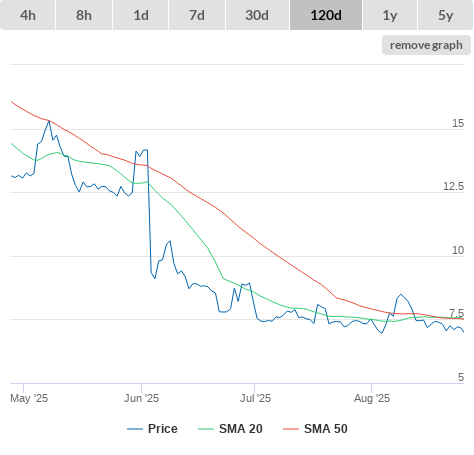Click the red SMA 50 legend swatch

click(291, 429)
